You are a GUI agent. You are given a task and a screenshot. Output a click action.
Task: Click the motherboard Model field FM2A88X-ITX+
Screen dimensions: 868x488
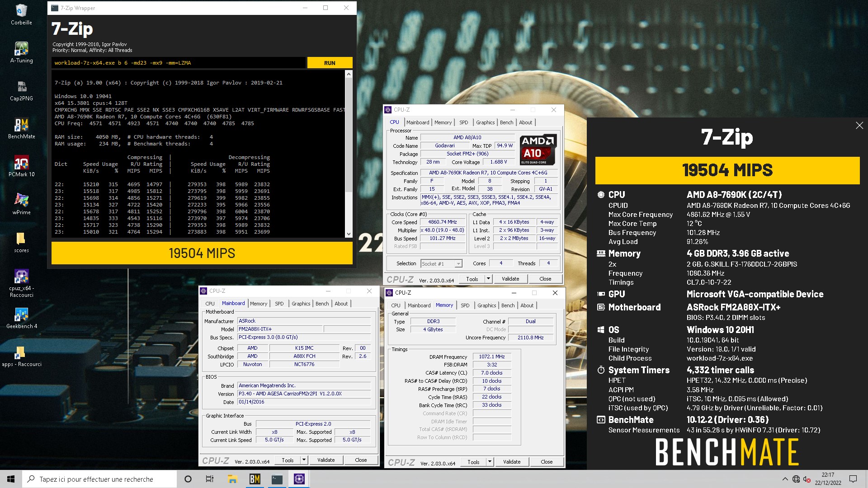coord(280,329)
